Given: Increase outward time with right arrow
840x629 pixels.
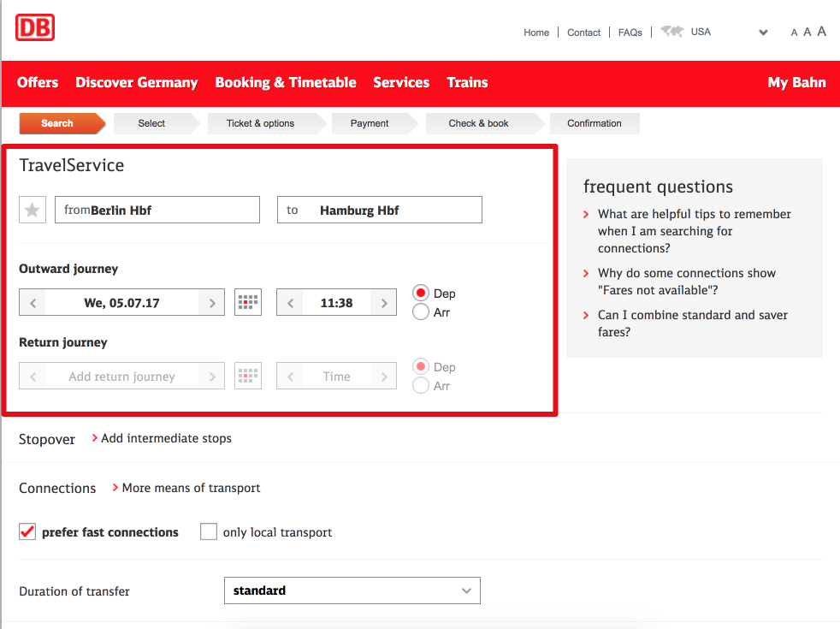Looking at the screenshot, I should pos(384,303).
